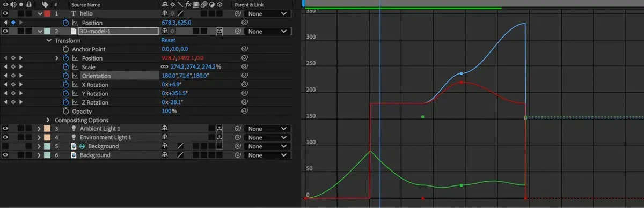This screenshot has width=644, height=208.
Task: Click red label swatch of hello layer
Action: point(47,13)
